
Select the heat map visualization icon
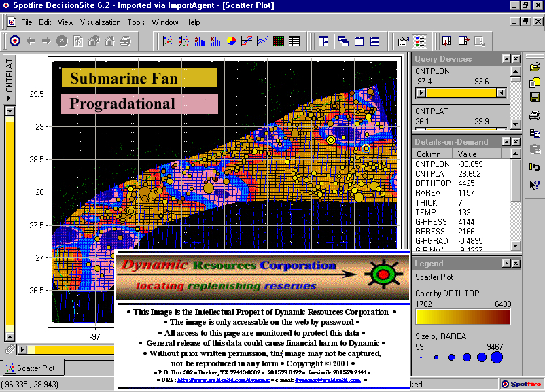click(x=279, y=41)
